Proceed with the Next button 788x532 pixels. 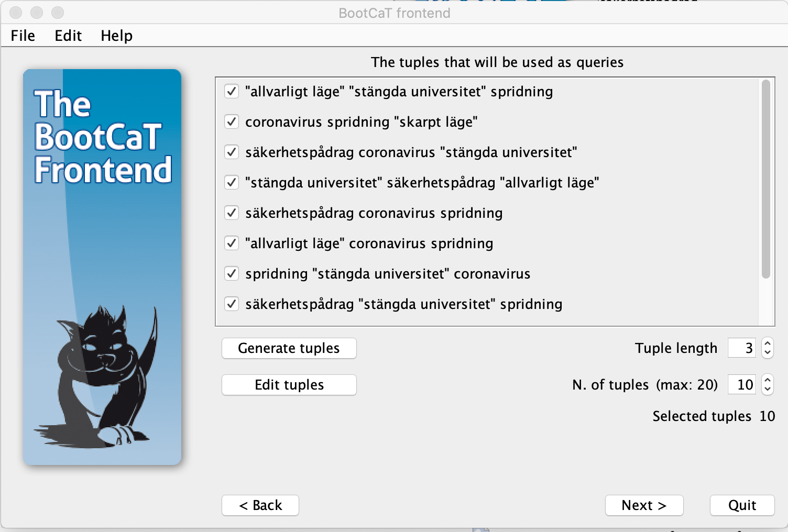point(644,505)
